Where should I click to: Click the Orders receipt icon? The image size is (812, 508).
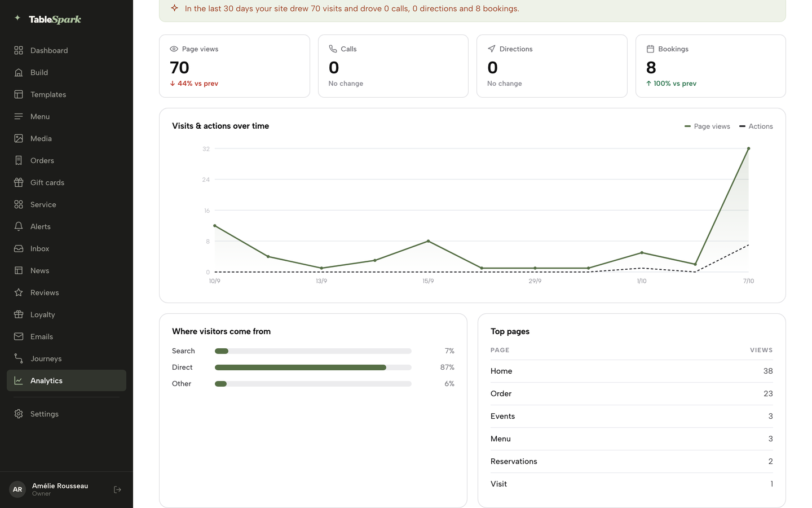(x=19, y=160)
